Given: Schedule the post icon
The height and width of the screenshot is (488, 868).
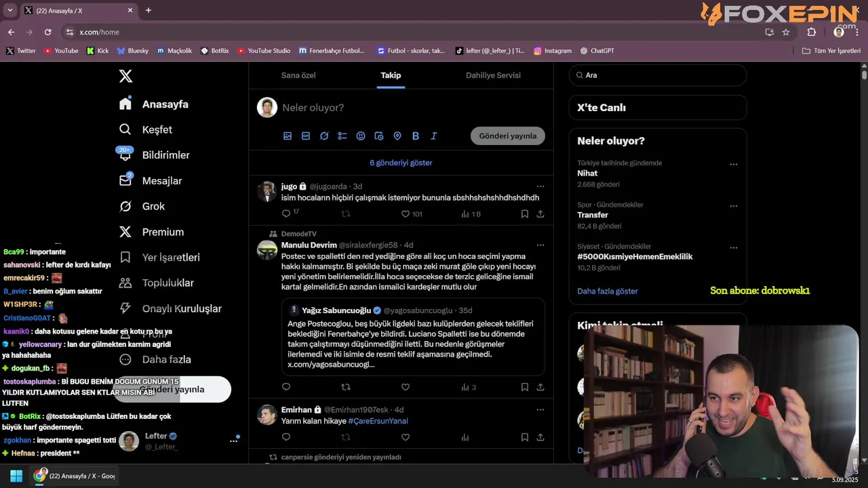Looking at the screenshot, I should click(x=379, y=136).
